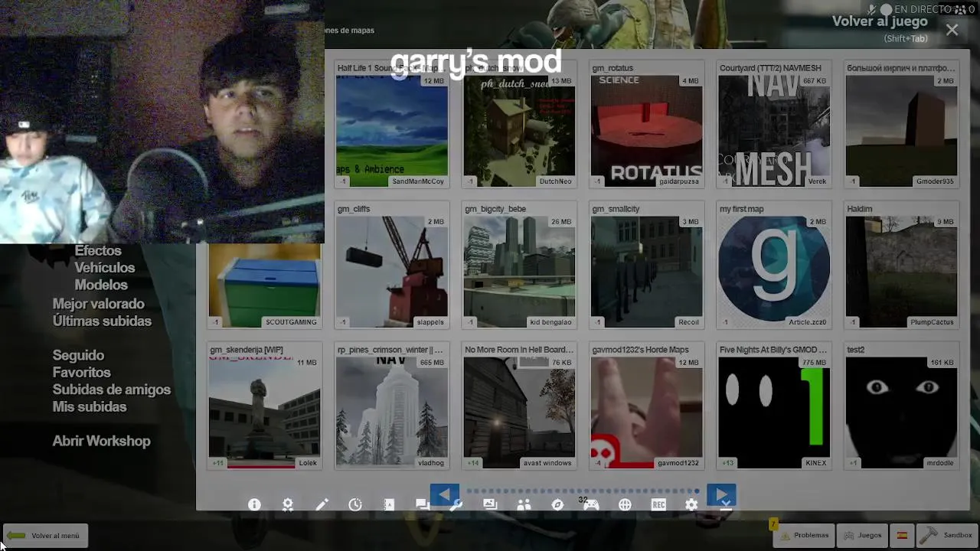Open the SCOUTGAMING map thumbnail
Image resolution: width=980 pixels, height=551 pixels.
[264, 285]
